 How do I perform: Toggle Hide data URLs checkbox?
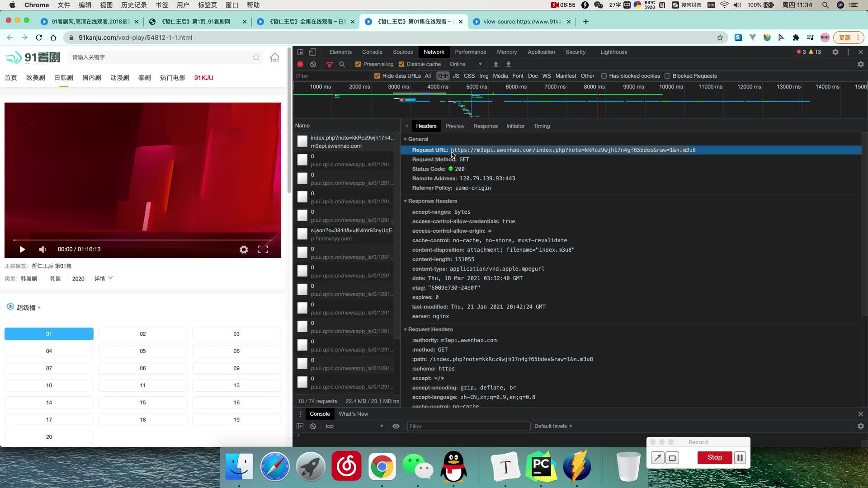(377, 76)
